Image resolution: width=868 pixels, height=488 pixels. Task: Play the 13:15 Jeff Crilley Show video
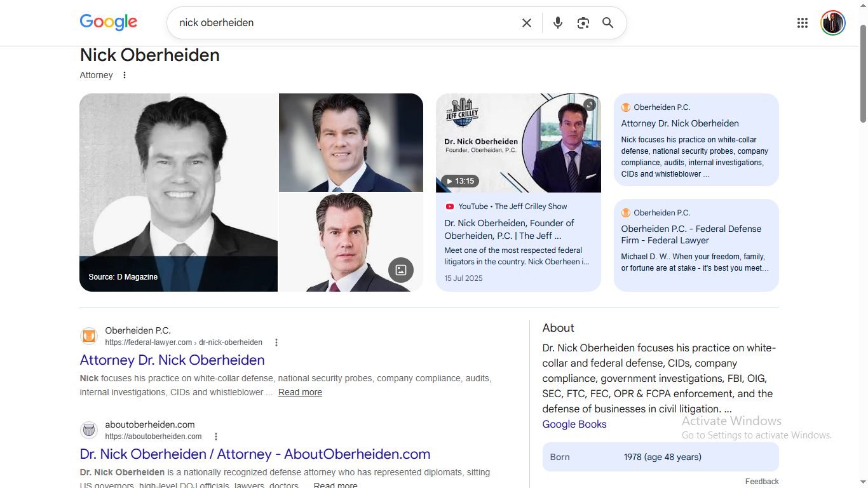519,143
